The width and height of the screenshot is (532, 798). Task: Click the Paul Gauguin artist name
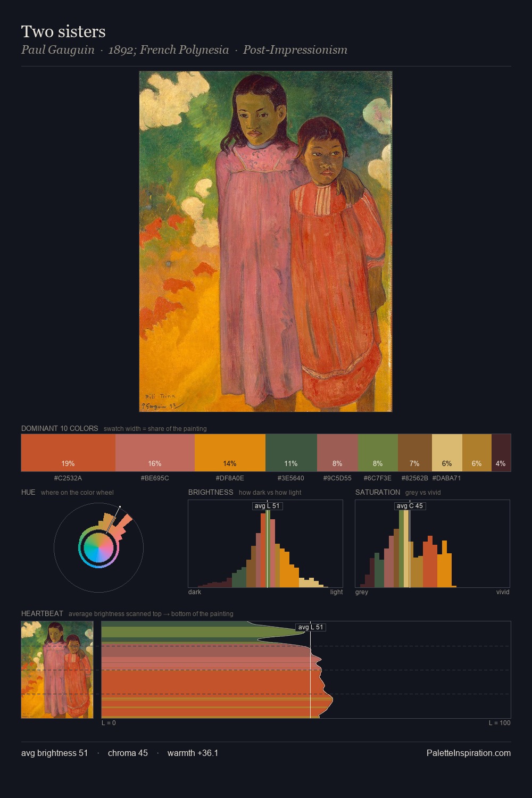click(57, 50)
